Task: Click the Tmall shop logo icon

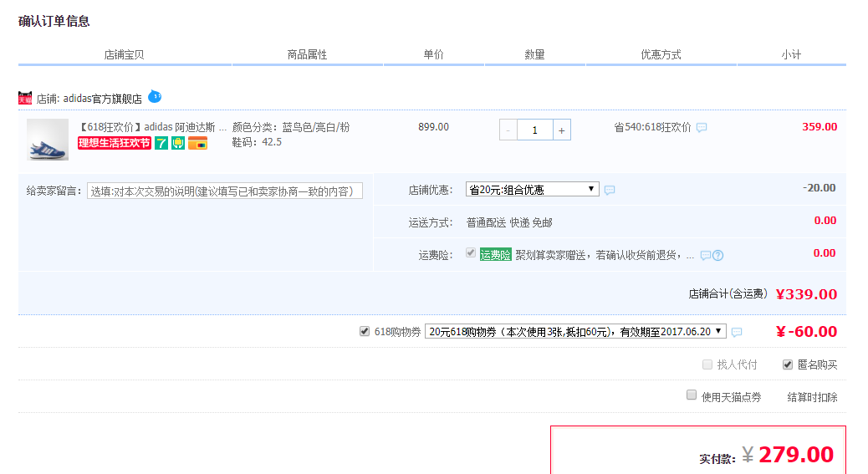Action: coord(25,98)
